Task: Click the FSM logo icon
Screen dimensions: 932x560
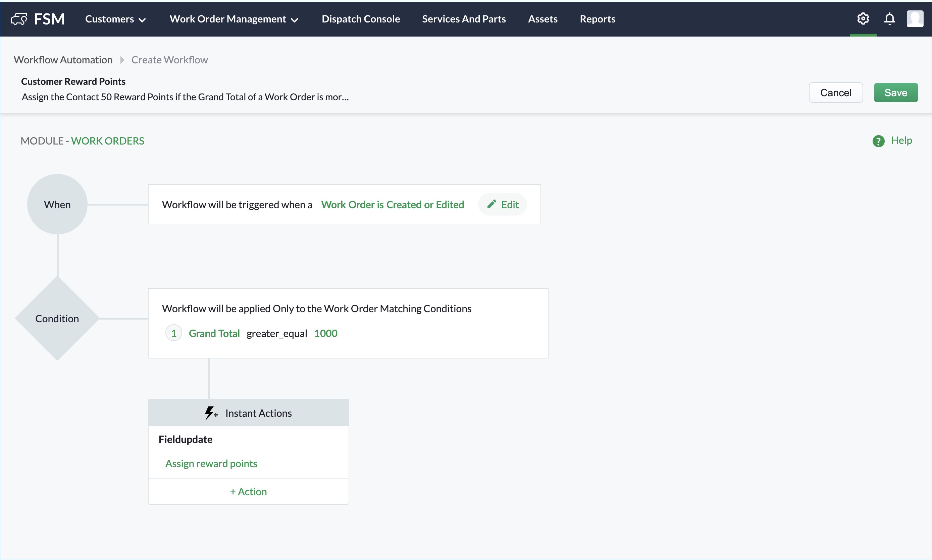Action: [x=18, y=19]
